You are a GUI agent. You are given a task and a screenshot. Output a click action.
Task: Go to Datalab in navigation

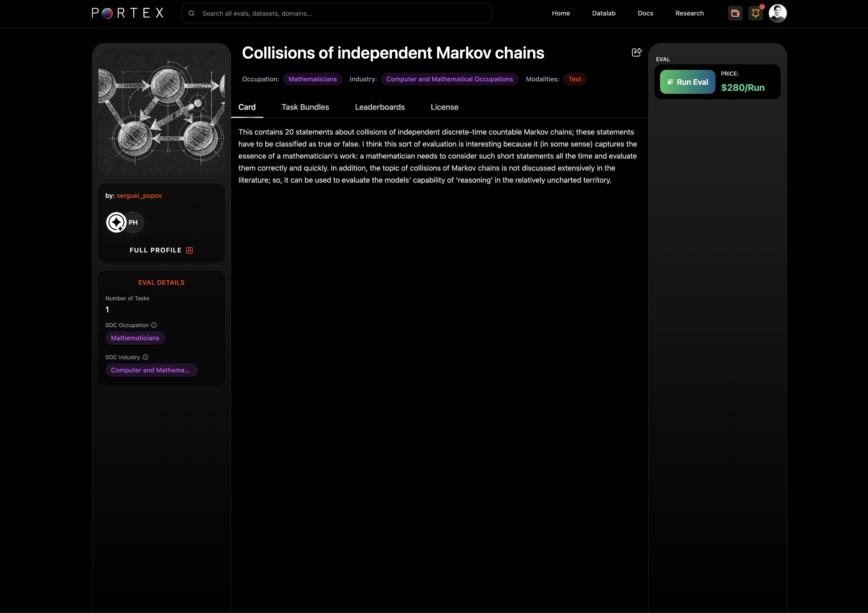pyautogui.click(x=603, y=13)
